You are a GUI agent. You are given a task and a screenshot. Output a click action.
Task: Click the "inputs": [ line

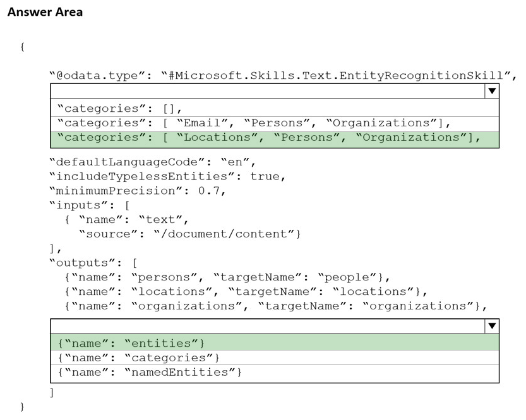tap(90, 205)
